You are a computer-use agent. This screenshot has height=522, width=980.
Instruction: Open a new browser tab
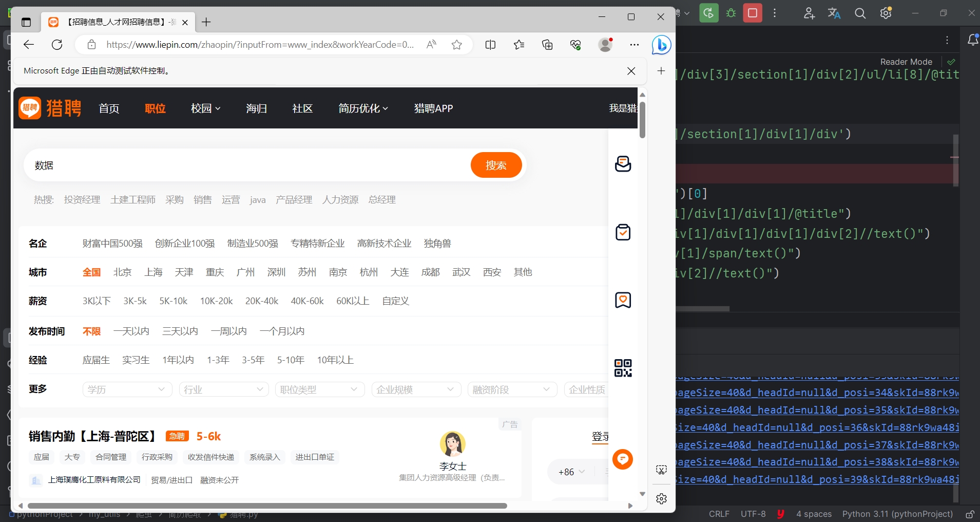point(206,22)
